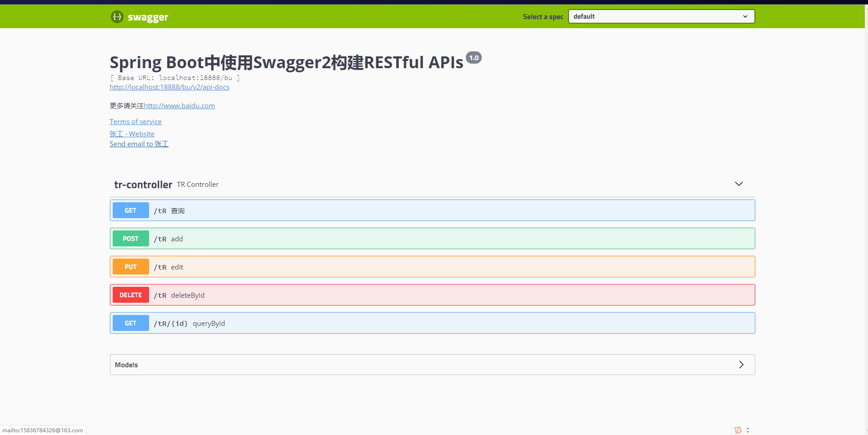Open the api-docs JSON link
868x435 pixels.
click(170, 87)
